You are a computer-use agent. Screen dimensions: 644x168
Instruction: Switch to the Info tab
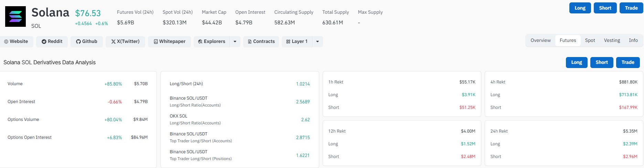coord(633,41)
